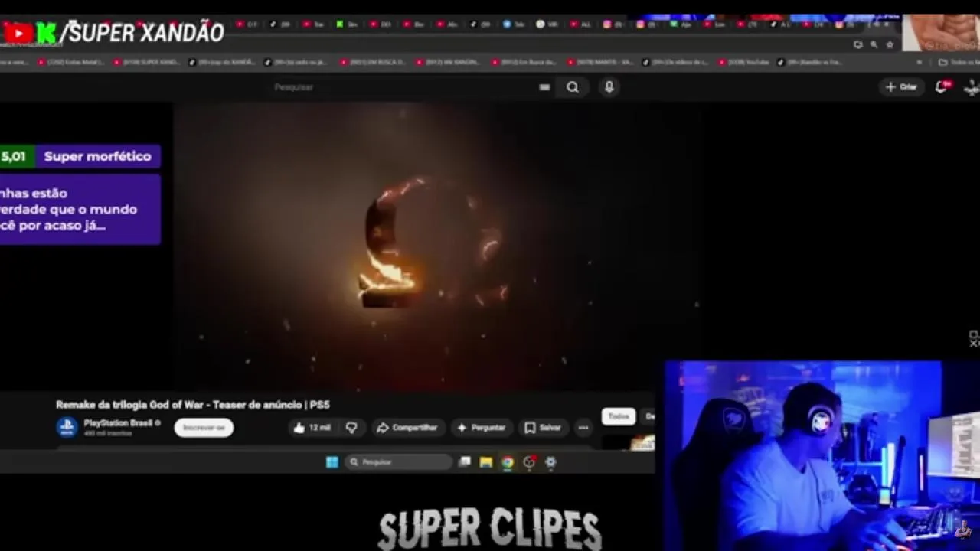The width and height of the screenshot is (980, 551).
Task: Click the zoom magnifier icon in address bar
Action: (874, 44)
